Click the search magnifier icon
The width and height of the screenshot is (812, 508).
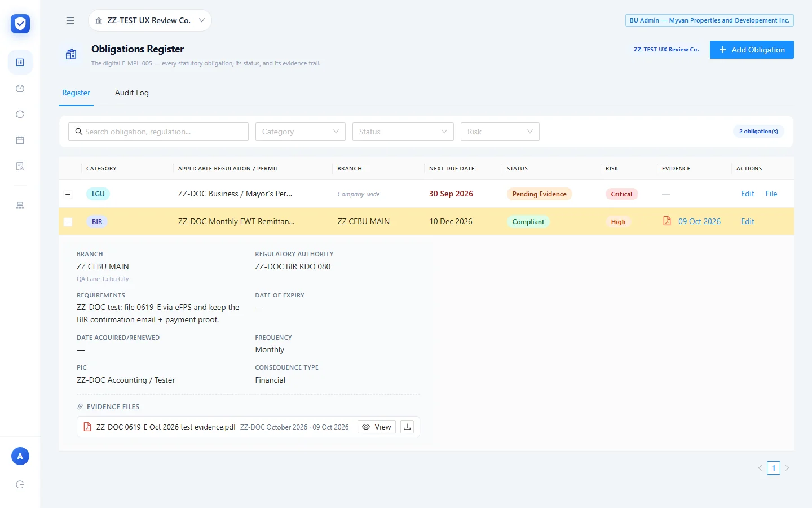coord(79,132)
